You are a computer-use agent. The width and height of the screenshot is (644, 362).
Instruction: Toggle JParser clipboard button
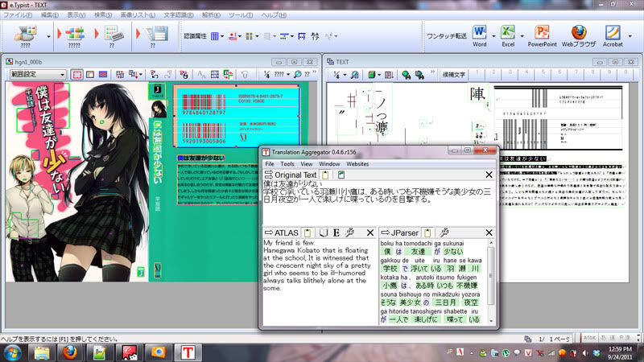[427, 232]
